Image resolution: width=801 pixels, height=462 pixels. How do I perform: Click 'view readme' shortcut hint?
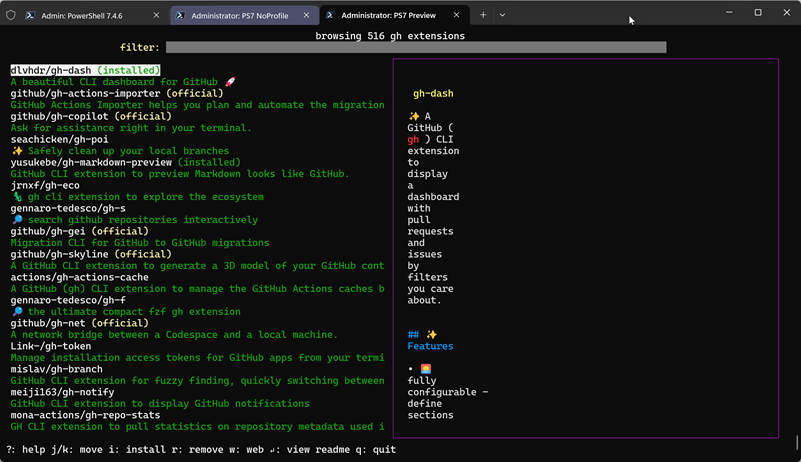coord(318,450)
